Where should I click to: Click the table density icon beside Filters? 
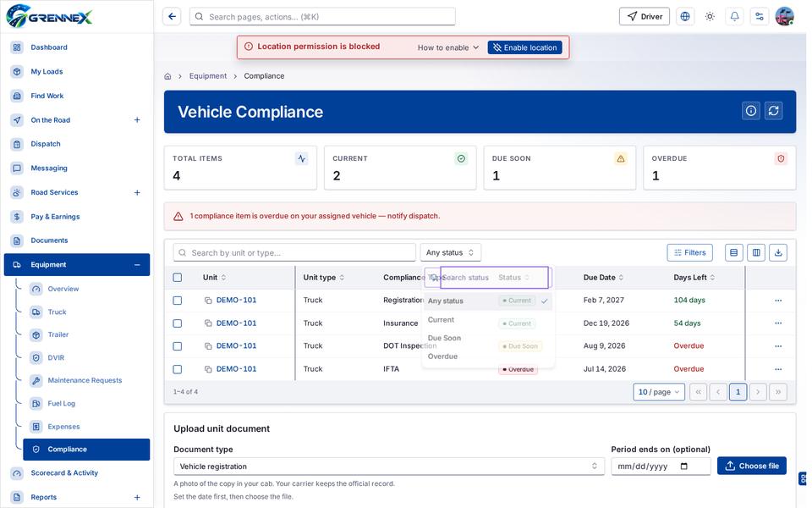tap(734, 252)
